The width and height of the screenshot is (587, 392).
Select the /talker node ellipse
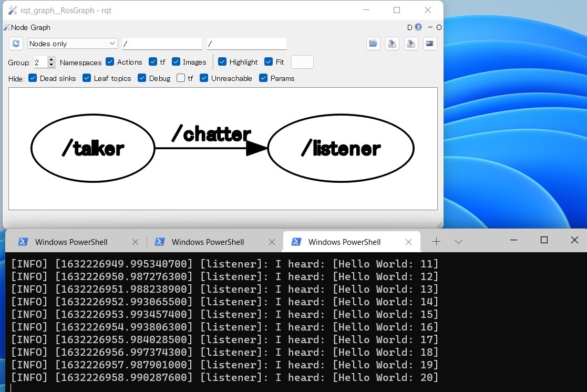click(x=93, y=148)
